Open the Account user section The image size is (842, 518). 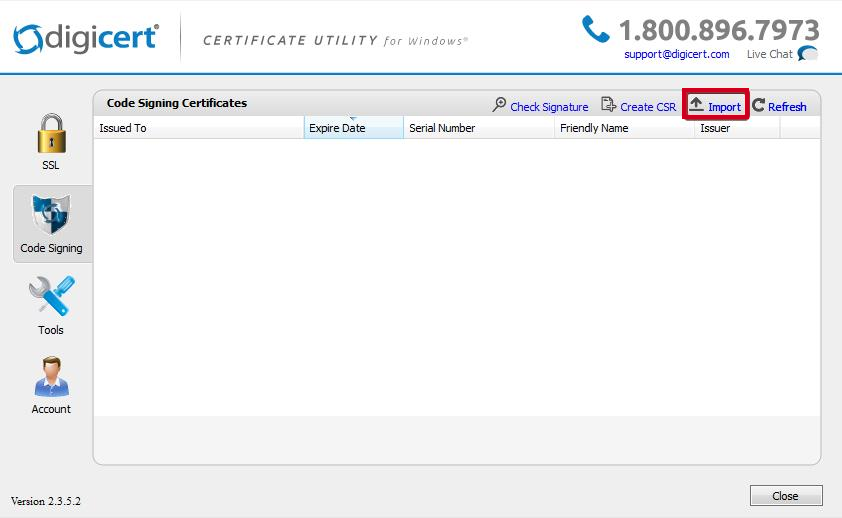point(52,376)
